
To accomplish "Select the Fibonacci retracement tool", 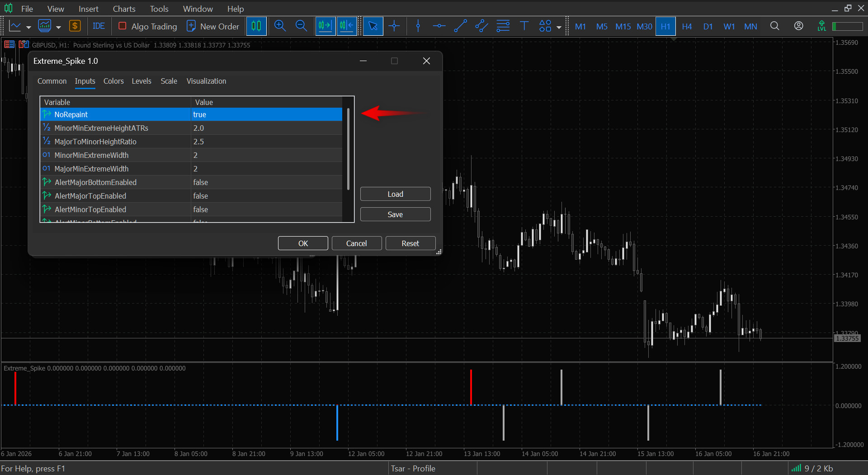I will click(x=503, y=26).
